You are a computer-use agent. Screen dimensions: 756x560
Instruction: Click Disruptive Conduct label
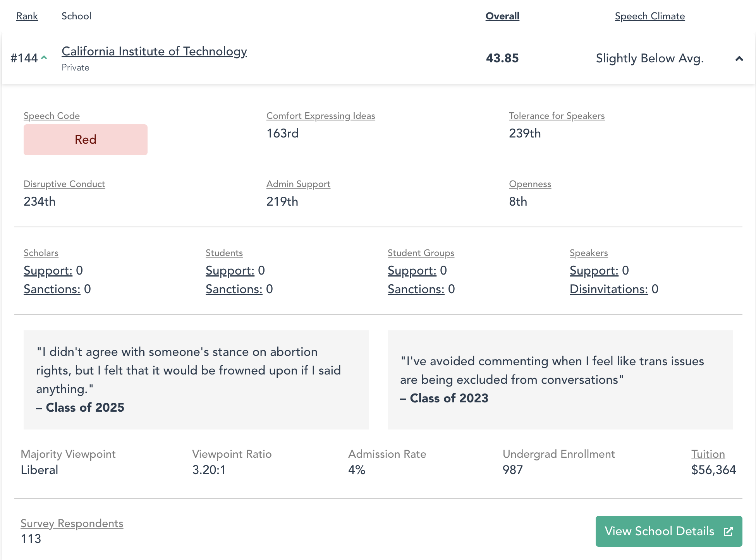(x=64, y=184)
